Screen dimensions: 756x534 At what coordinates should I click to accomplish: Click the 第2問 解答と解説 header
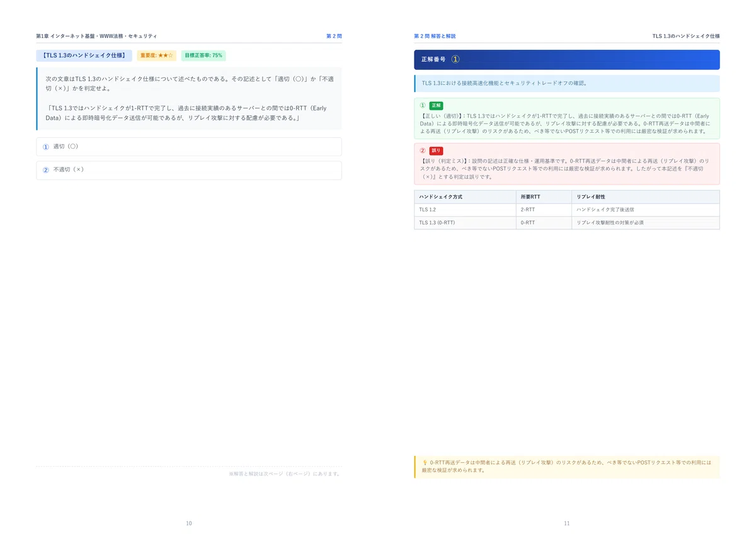[x=435, y=37]
